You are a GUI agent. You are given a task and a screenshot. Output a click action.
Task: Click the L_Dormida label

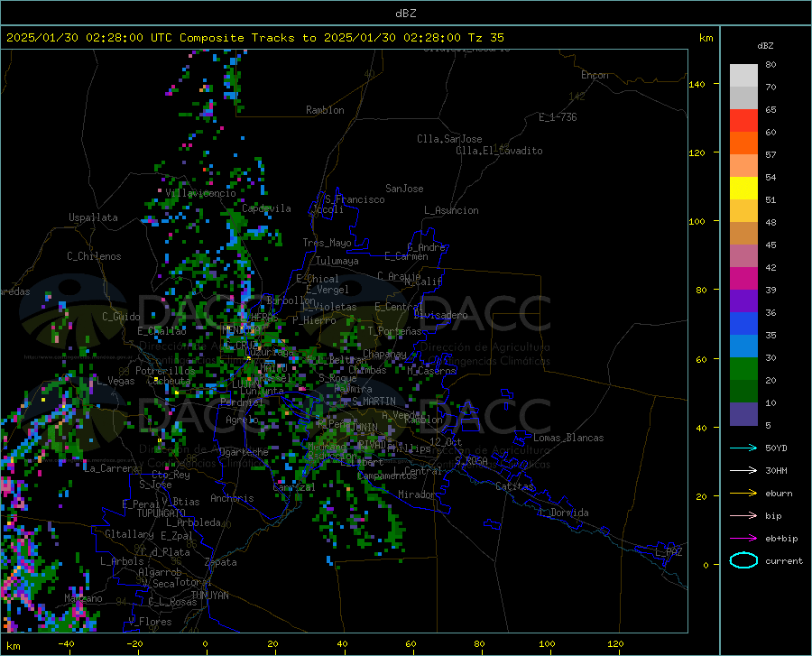(x=563, y=513)
